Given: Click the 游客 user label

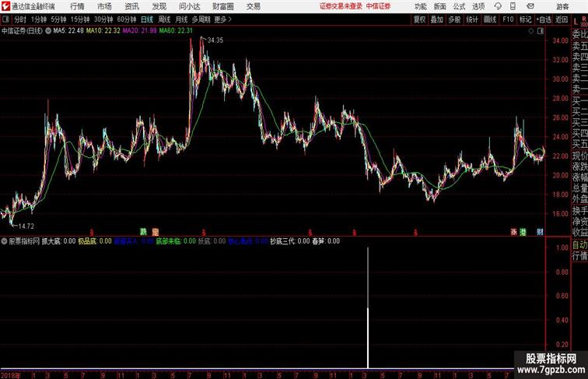Looking at the screenshot, I should [x=562, y=6].
